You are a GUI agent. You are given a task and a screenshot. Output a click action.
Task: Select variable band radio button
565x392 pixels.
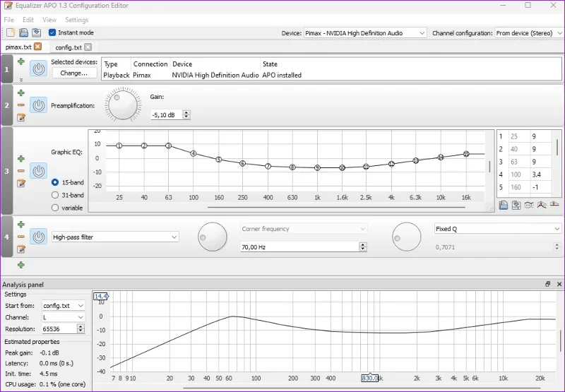coord(55,208)
